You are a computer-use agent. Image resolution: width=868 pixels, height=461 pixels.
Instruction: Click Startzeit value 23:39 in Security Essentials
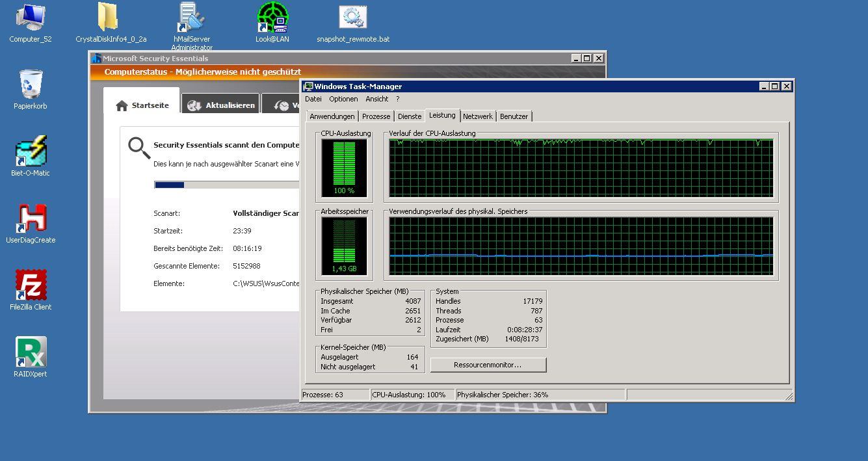(x=242, y=231)
